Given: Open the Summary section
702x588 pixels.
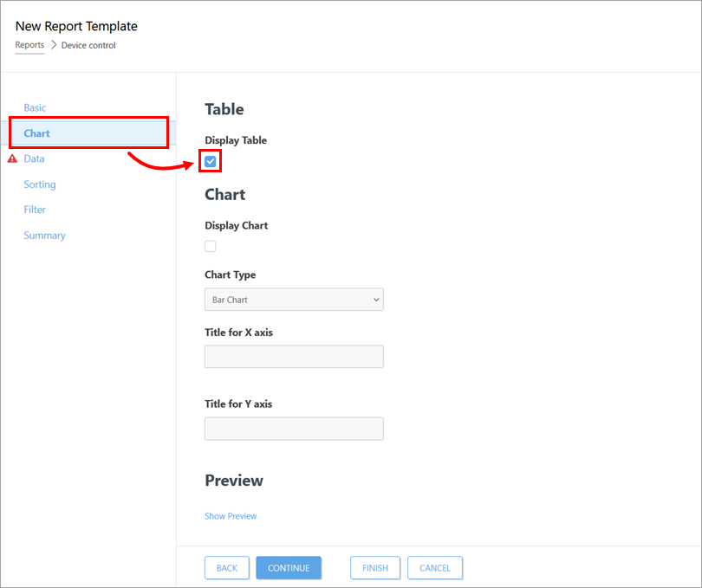Looking at the screenshot, I should coord(44,236).
